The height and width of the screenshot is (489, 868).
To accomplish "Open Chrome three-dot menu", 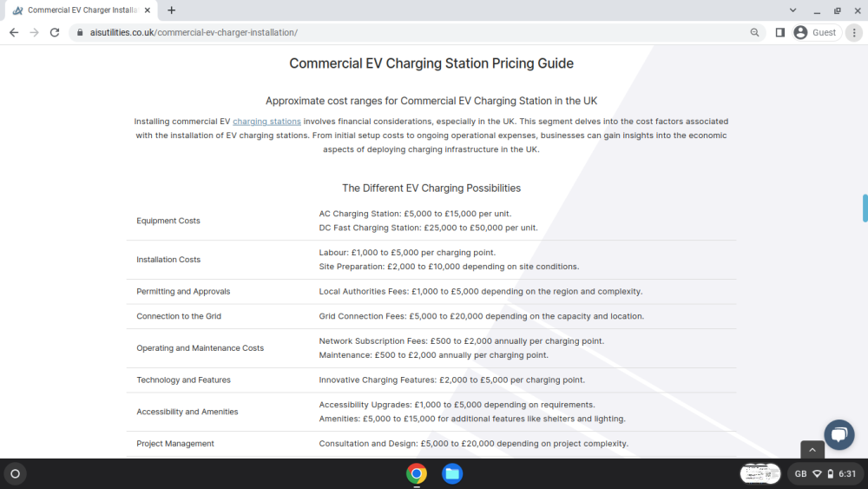I will (854, 33).
